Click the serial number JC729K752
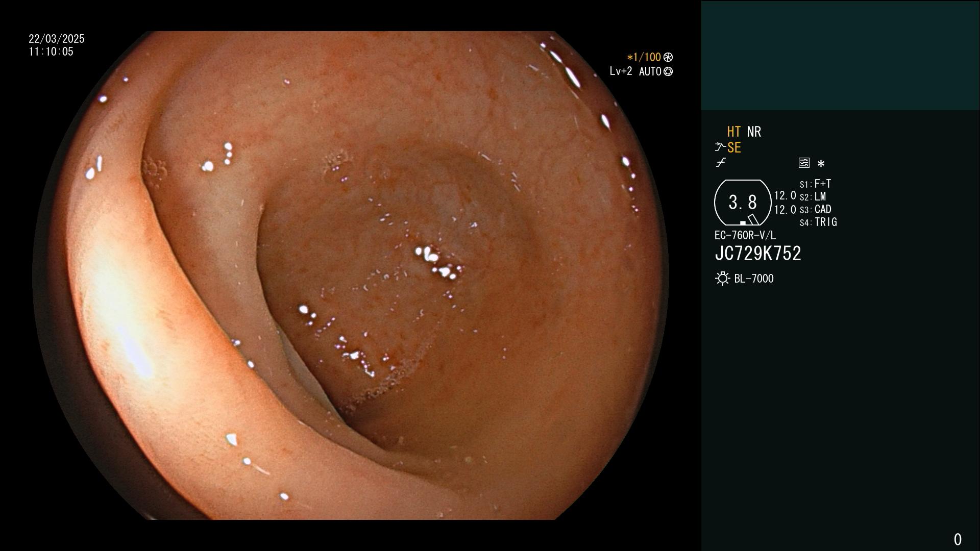Viewport: 980px width, 551px height. (758, 254)
